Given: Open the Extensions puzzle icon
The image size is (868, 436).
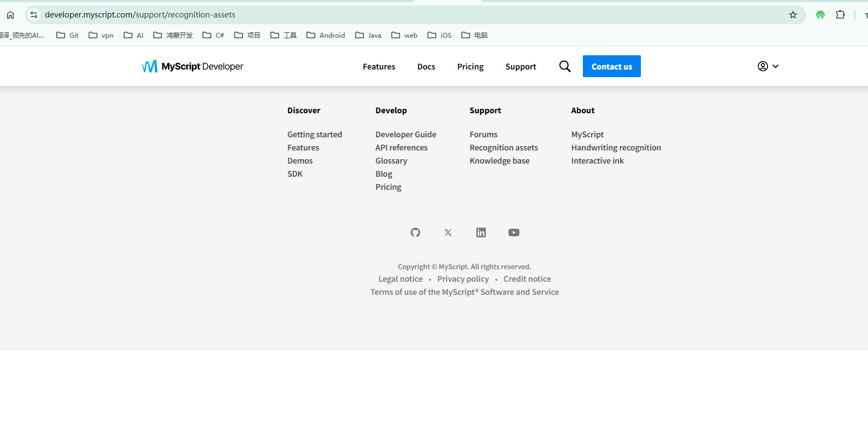Looking at the screenshot, I should click(x=841, y=15).
